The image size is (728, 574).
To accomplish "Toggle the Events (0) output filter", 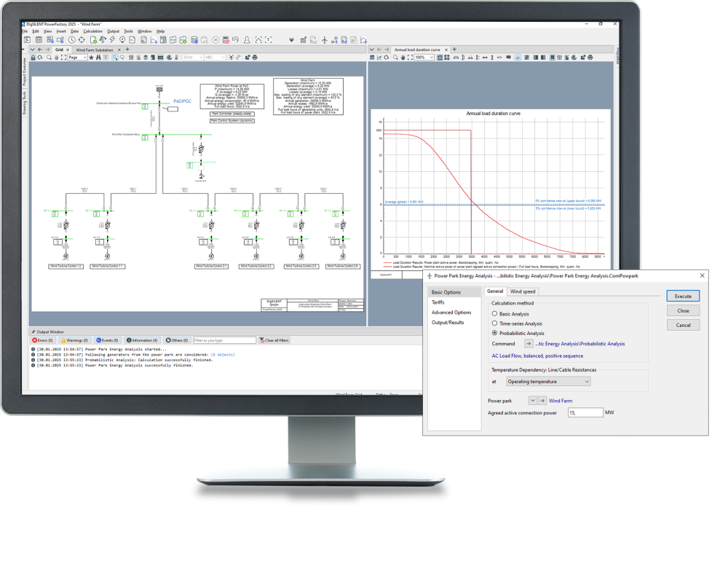I will 107,340.
